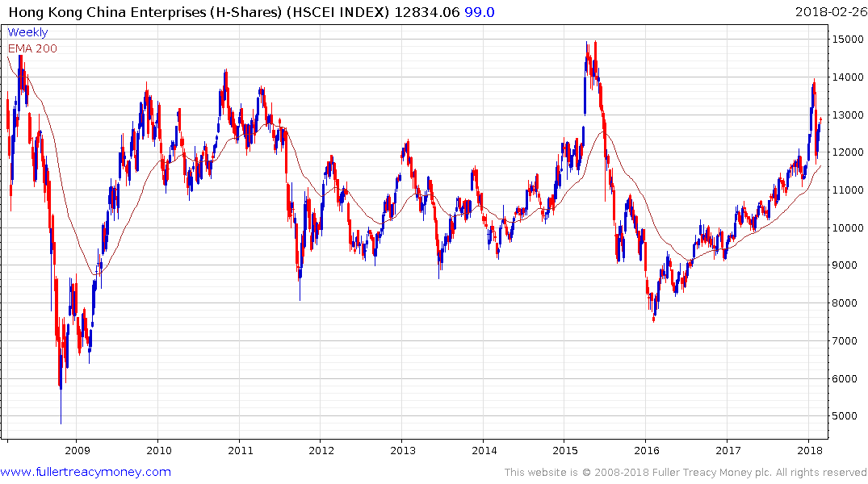Click the 2011 year axis label
This screenshot has height=484, width=868.
[x=241, y=450]
